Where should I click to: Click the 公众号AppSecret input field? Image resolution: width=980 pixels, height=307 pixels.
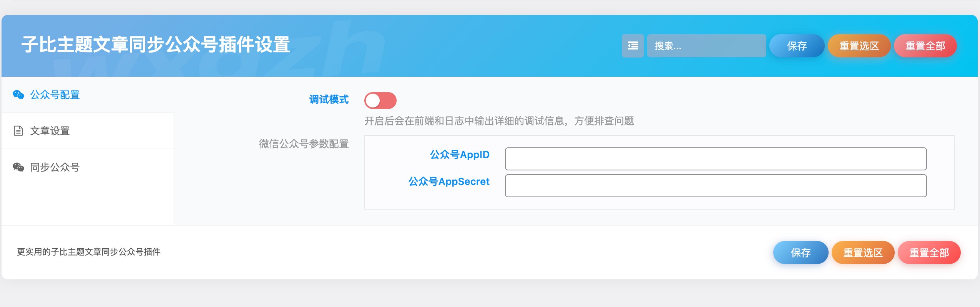pyautogui.click(x=716, y=186)
